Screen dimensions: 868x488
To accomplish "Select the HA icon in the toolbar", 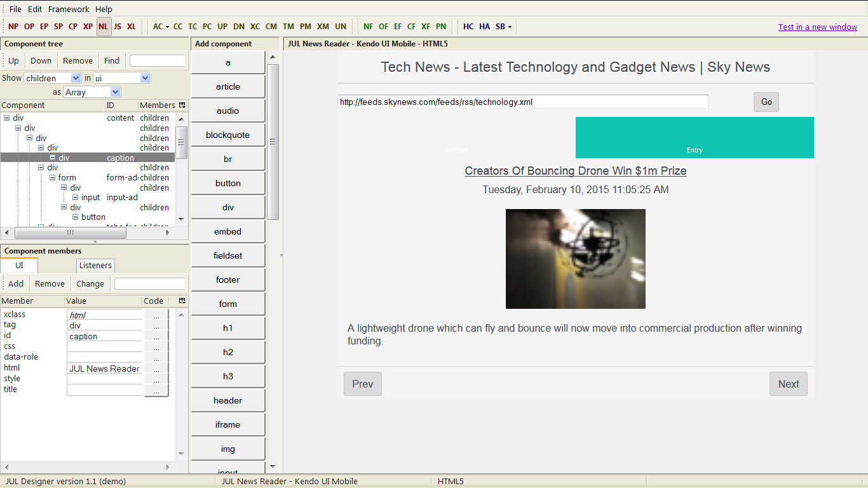I will coord(484,27).
